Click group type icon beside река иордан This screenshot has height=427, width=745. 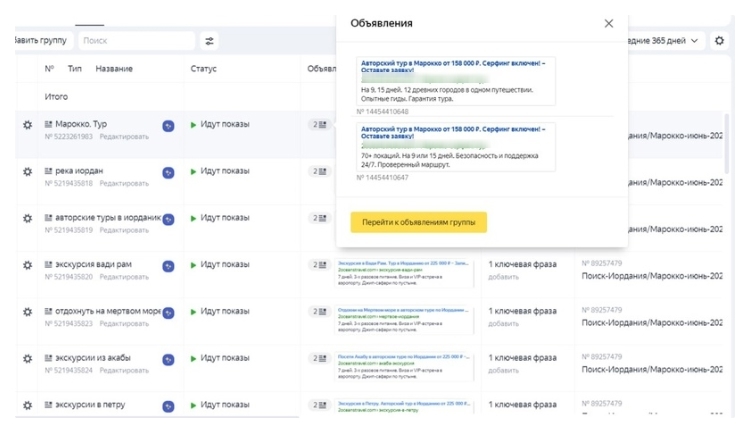48,171
